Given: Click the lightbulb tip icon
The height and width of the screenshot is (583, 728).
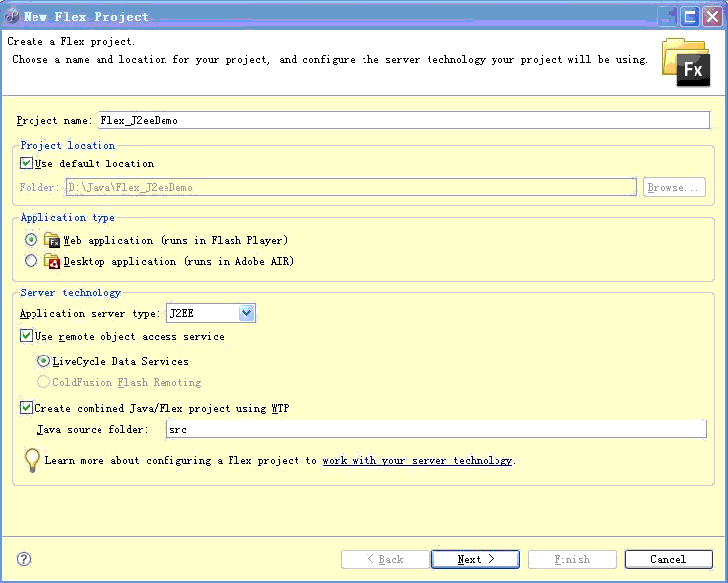Looking at the screenshot, I should [x=33, y=460].
